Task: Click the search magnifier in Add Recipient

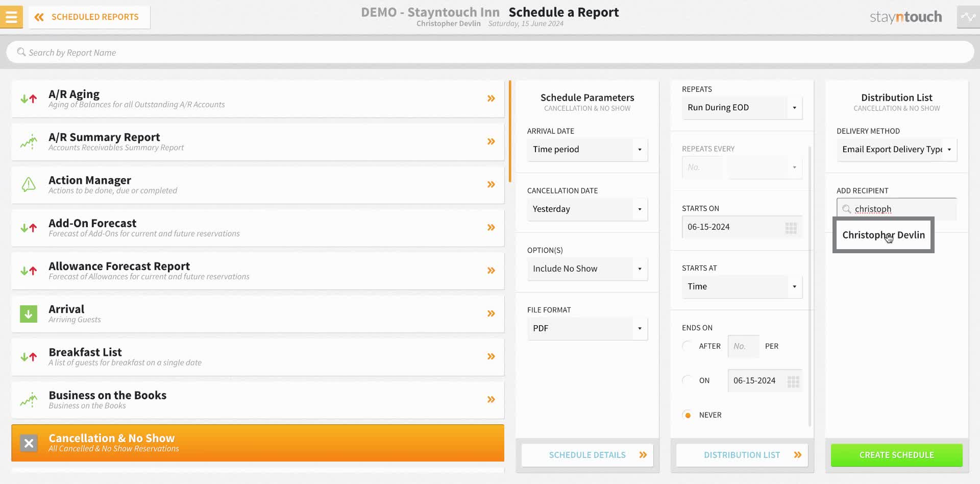Action: [846, 209]
